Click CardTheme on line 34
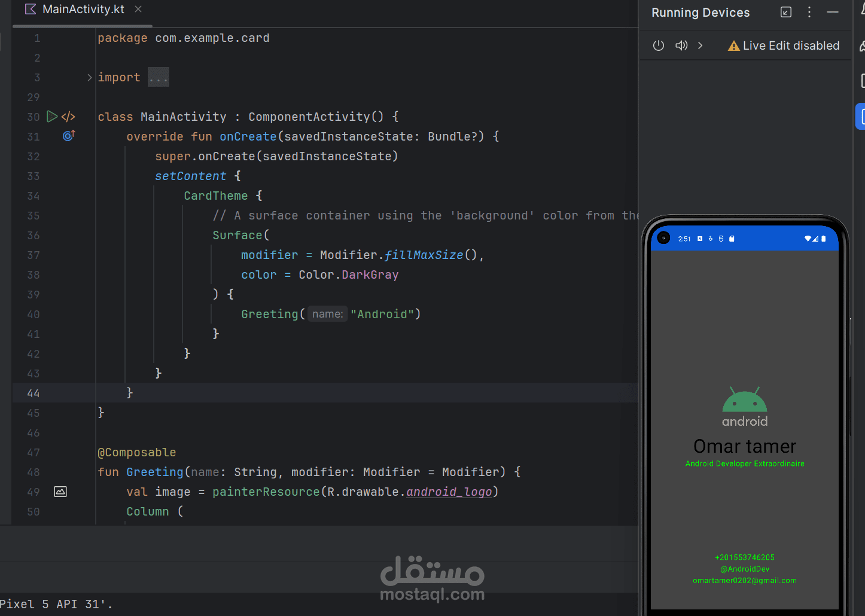This screenshot has width=865, height=616. [216, 196]
